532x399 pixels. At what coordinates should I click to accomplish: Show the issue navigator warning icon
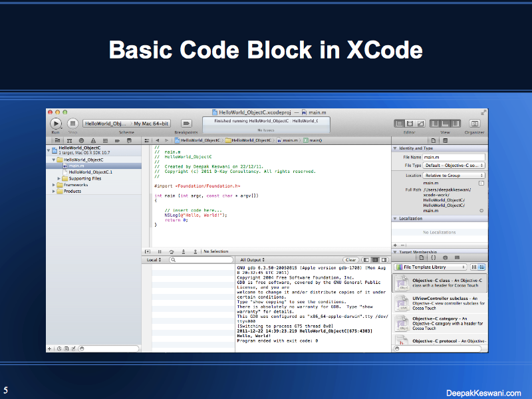point(94,140)
